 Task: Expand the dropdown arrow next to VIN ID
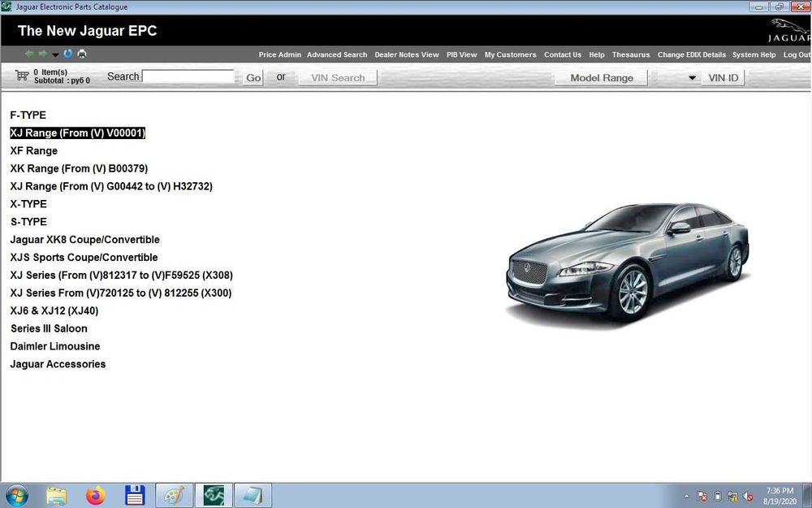[692, 78]
